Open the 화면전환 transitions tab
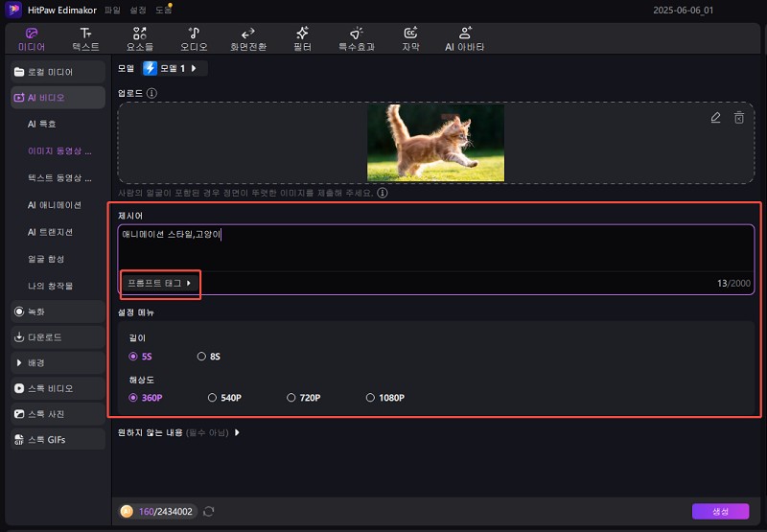This screenshot has height=532, width=767. coord(248,39)
